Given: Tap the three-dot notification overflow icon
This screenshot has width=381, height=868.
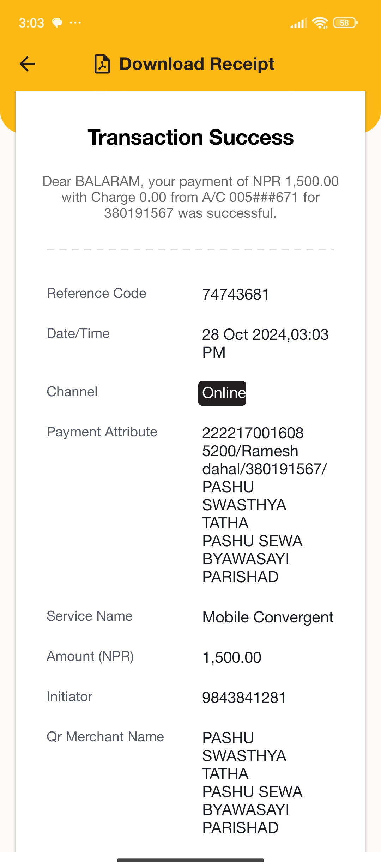Looking at the screenshot, I should coord(75,23).
